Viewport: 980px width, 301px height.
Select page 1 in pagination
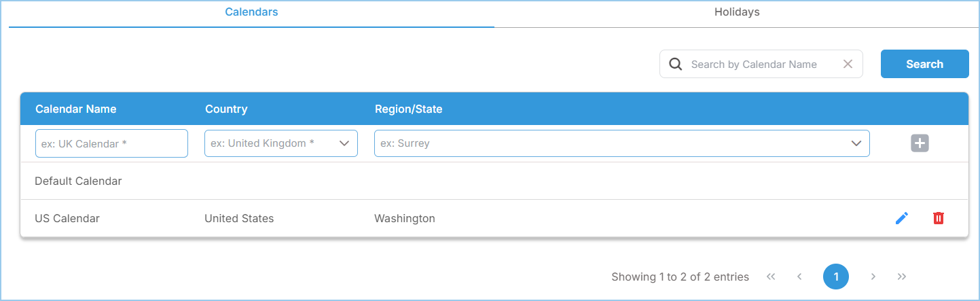coord(836,277)
